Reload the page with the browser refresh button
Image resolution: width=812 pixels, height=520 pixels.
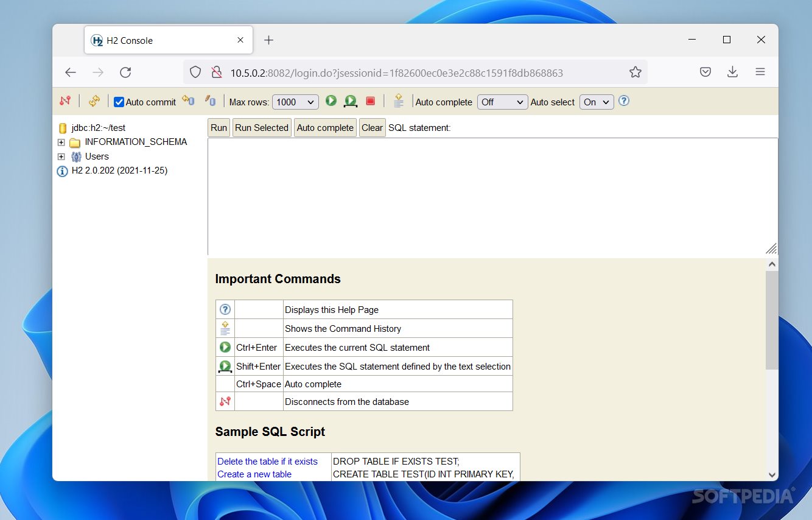[125, 72]
